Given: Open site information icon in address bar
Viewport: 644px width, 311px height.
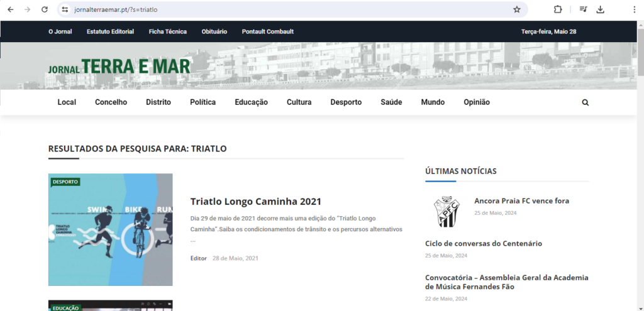Looking at the screenshot, I should 65,9.
